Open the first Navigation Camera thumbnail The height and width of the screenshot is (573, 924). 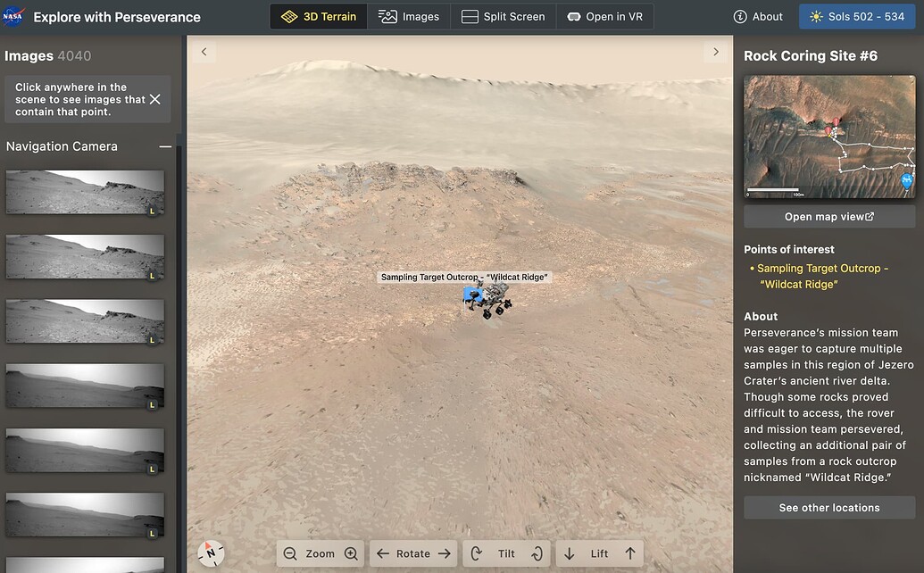coord(85,192)
